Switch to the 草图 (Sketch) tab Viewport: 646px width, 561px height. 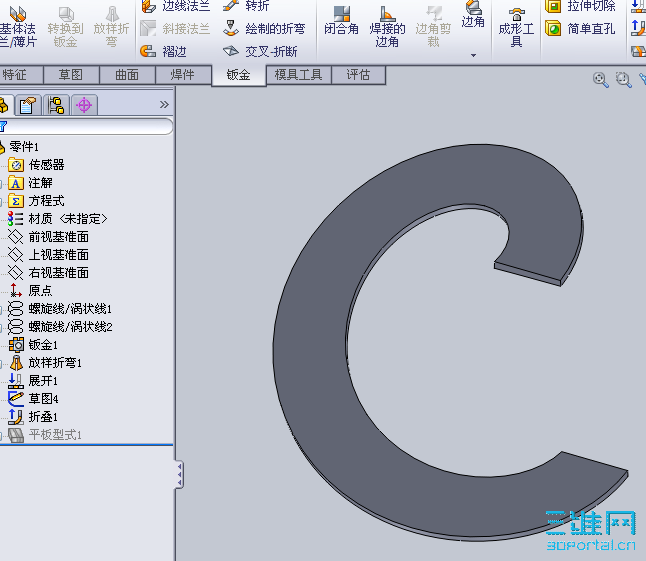[71, 75]
